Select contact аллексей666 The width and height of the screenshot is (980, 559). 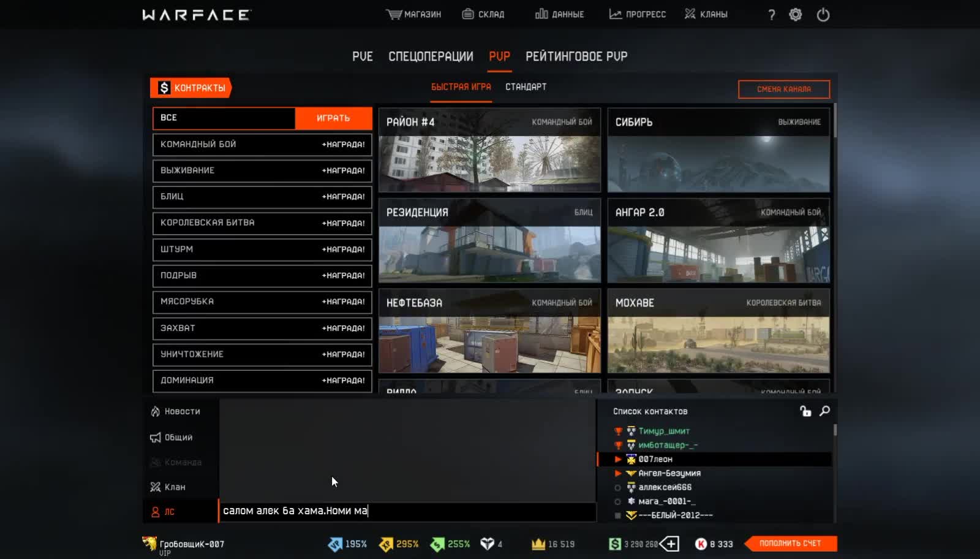pos(665,487)
